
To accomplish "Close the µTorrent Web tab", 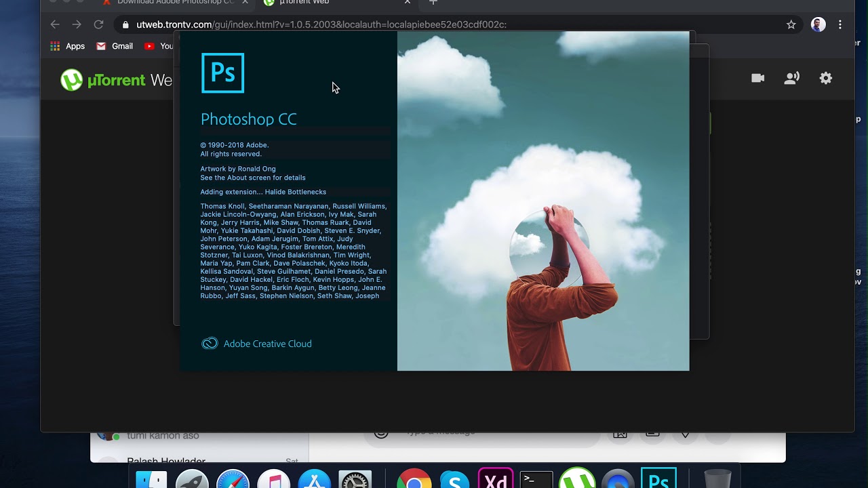I will 407,3.
